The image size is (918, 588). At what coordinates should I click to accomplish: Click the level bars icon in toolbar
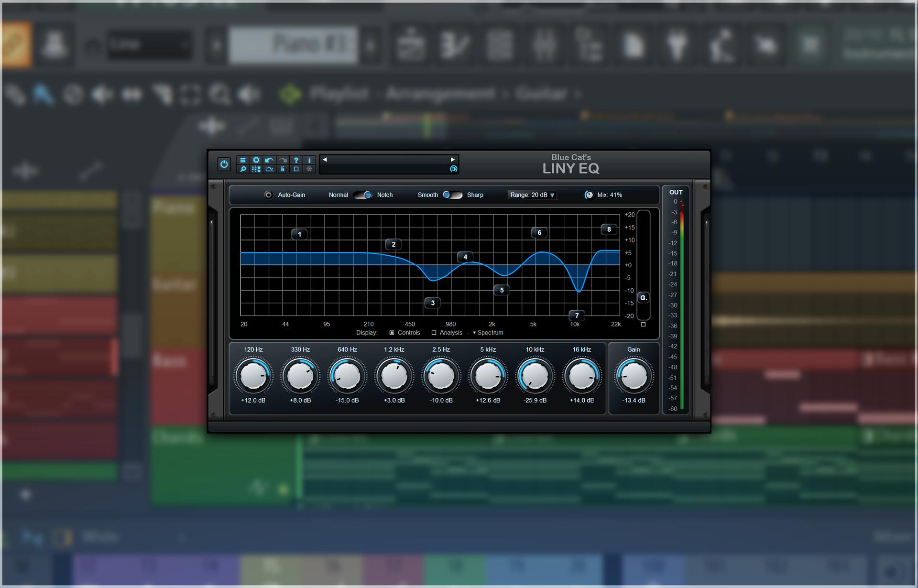pyautogui.click(x=283, y=169)
